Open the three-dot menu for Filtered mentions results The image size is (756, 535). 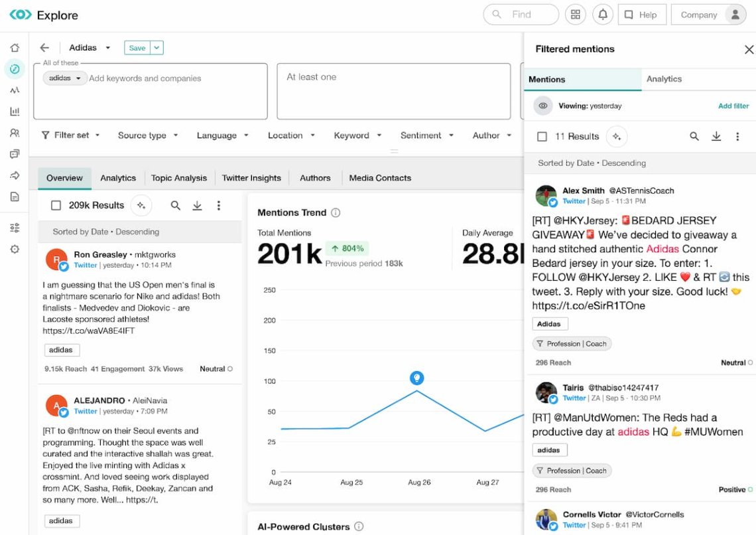tap(737, 136)
